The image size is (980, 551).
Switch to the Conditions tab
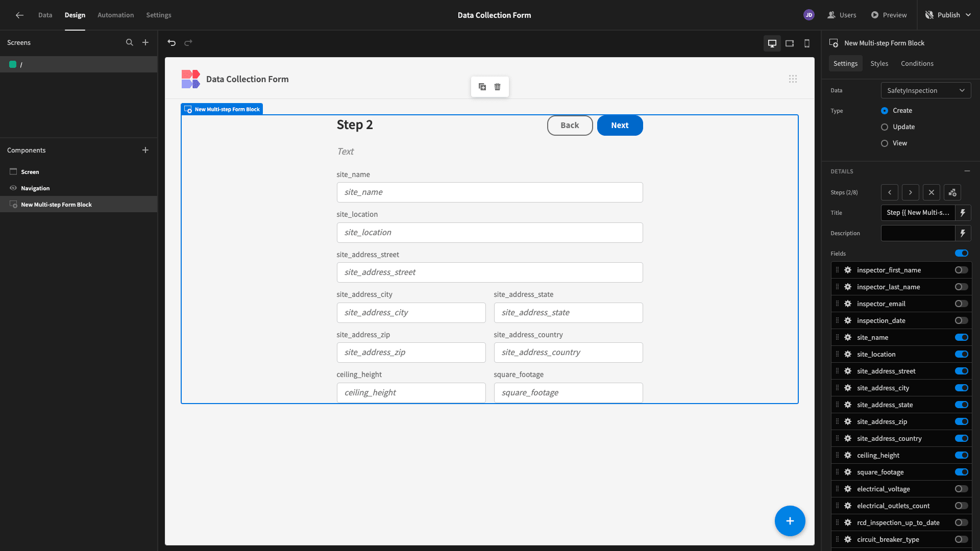[x=917, y=63]
